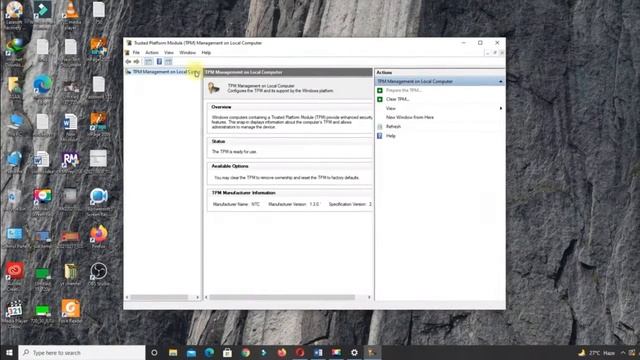640x360 pixels.
Task: Click the Firefox desktop icon
Action: [x=99, y=237]
